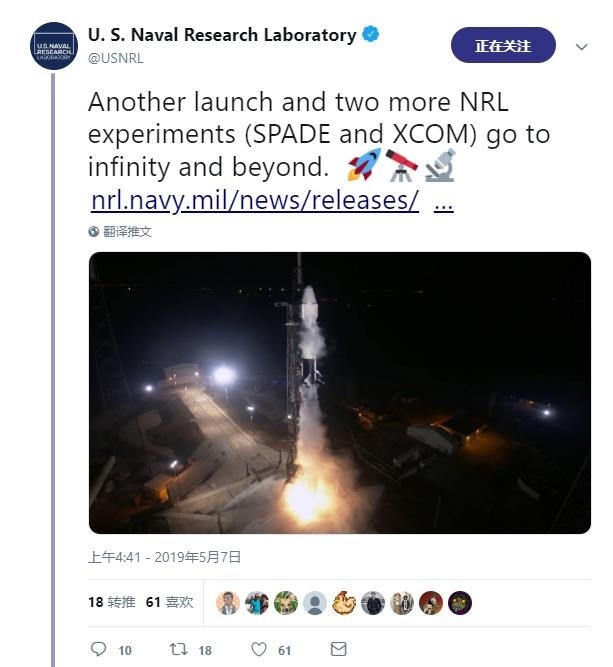Click the globe icon beside 翻译推文

(x=94, y=231)
